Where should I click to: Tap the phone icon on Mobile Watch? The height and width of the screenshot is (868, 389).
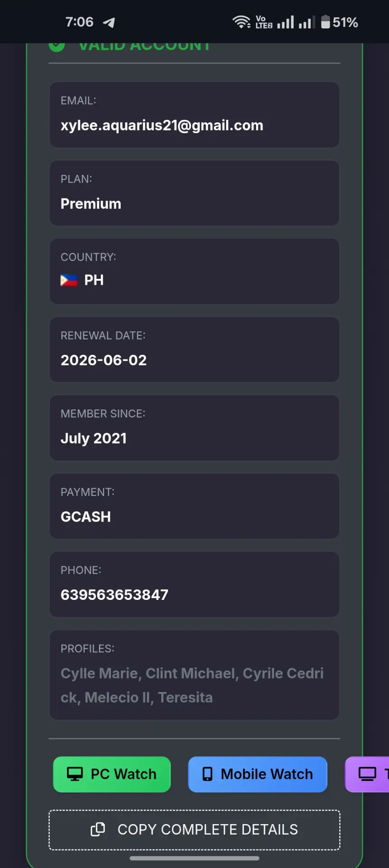coord(208,774)
